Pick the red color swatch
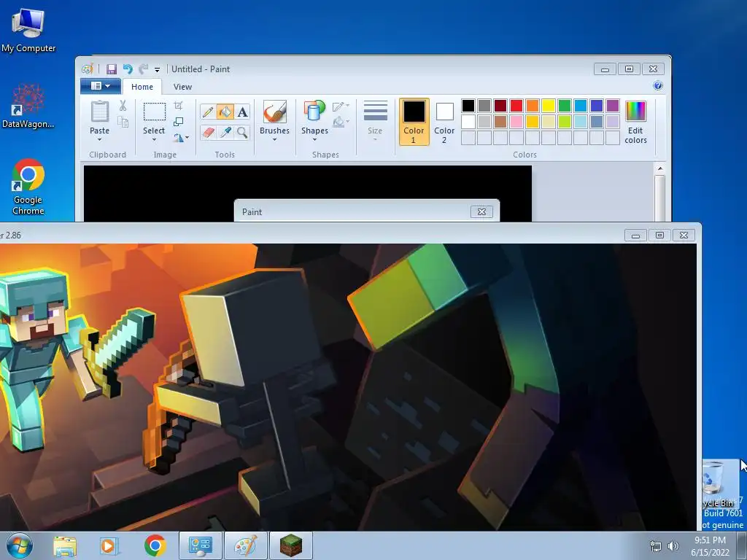The width and height of the screenshot is (747, 560). pyautogui.click(x=516, y=106)
